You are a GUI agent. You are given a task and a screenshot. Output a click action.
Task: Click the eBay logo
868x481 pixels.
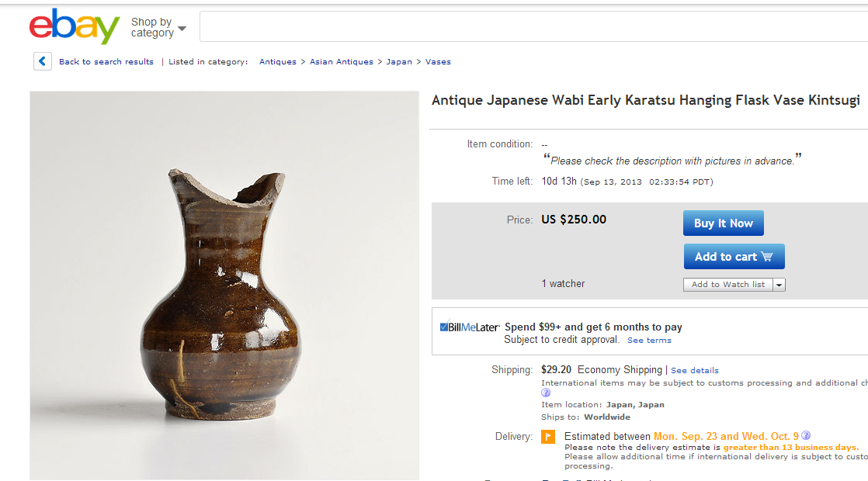(74, 27)
